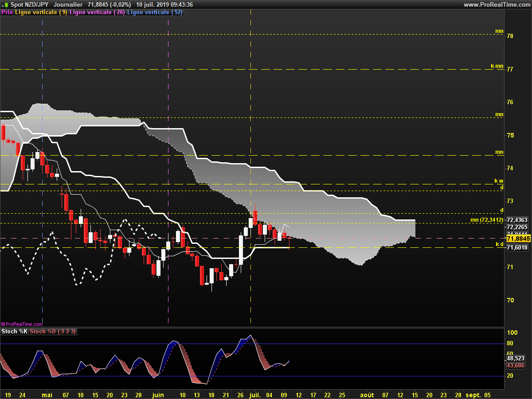Click the 71,6018 price axis tag

pyautogui.click(x=517, y=247)
